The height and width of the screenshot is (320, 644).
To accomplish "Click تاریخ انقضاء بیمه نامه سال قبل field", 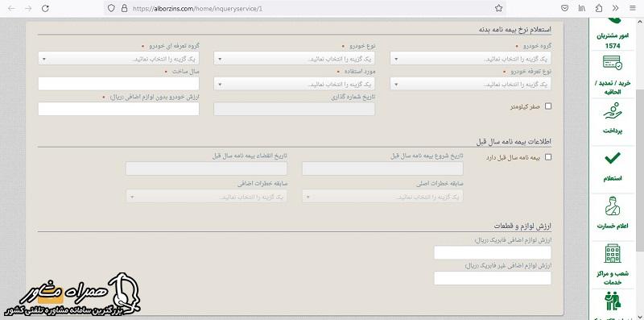I will [x=207, y=168].
